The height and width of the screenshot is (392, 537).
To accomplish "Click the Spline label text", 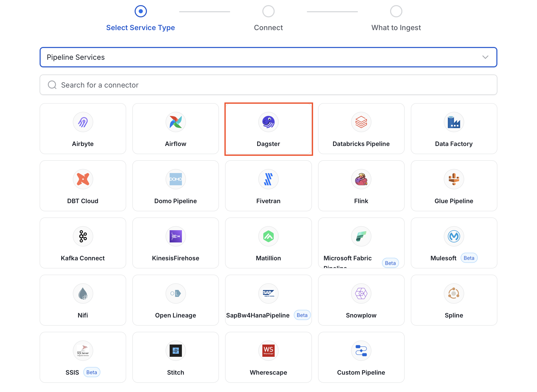I will [x=454, y=315].
